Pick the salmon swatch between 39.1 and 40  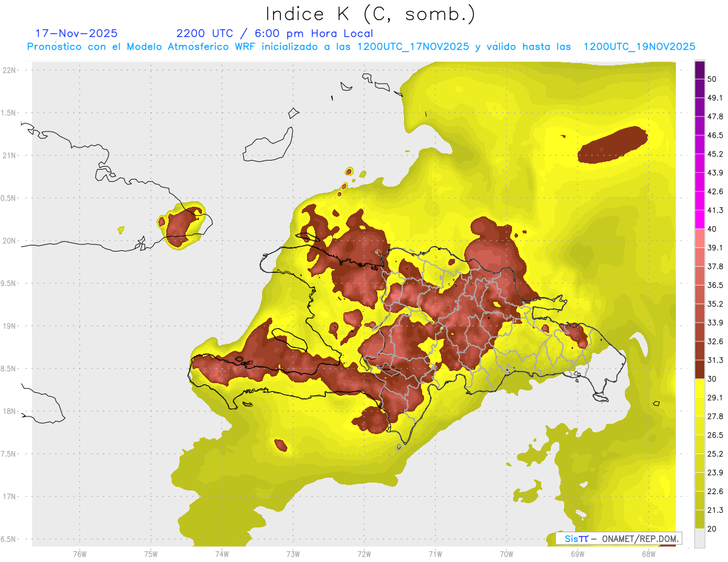pos(699,238)
